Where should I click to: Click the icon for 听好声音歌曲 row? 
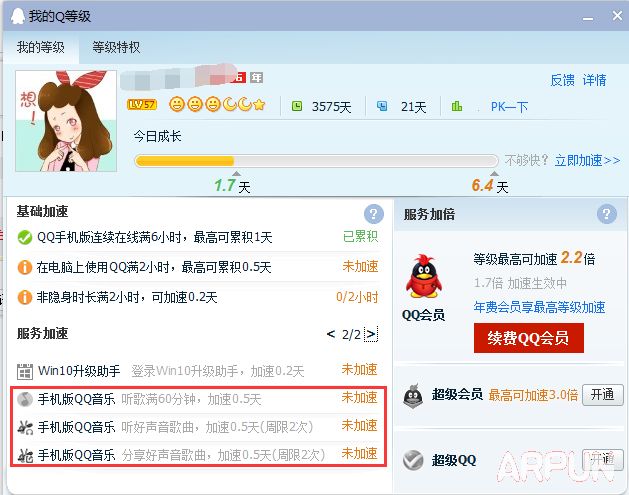point(25,427)
